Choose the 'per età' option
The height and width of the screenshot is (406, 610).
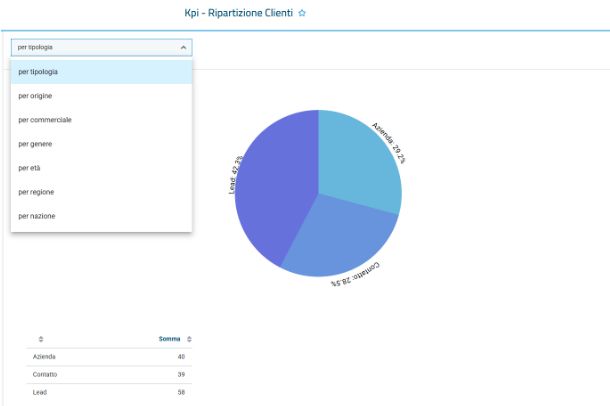[101, 168]
